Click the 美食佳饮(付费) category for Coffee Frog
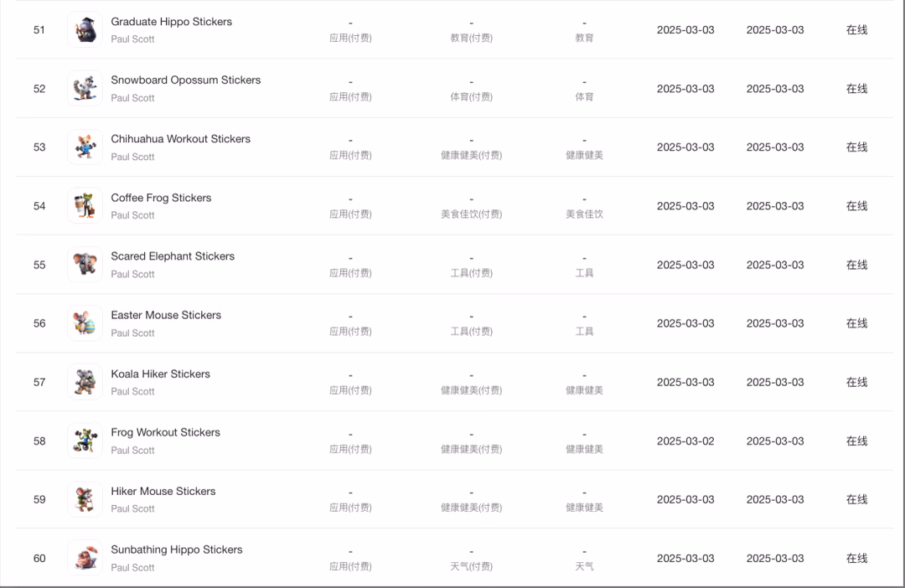The width and height of the screenshot is (905, 588). click(472, 214)
